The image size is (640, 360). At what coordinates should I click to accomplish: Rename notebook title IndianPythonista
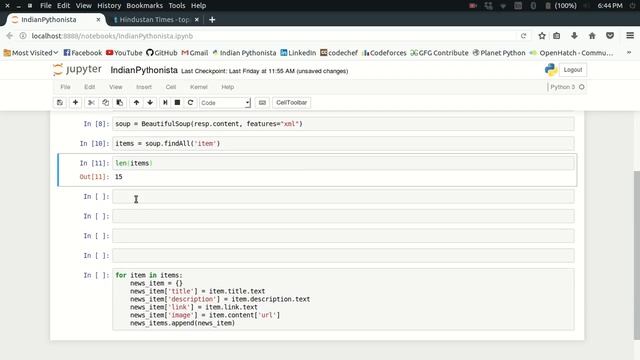point(144,70)
